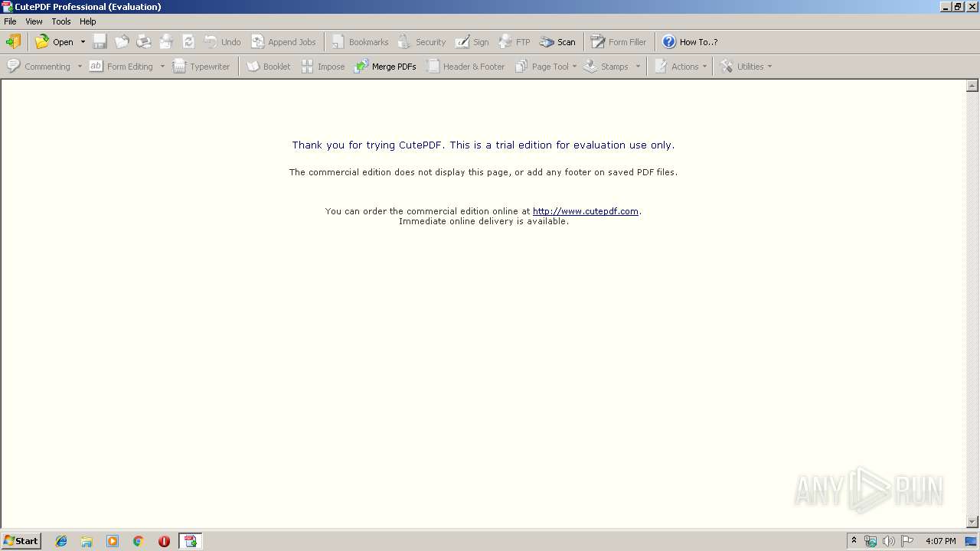Screen dimensions: 980x551
Task: Click the volume speaker tray icon
Action: pos(889,541)
